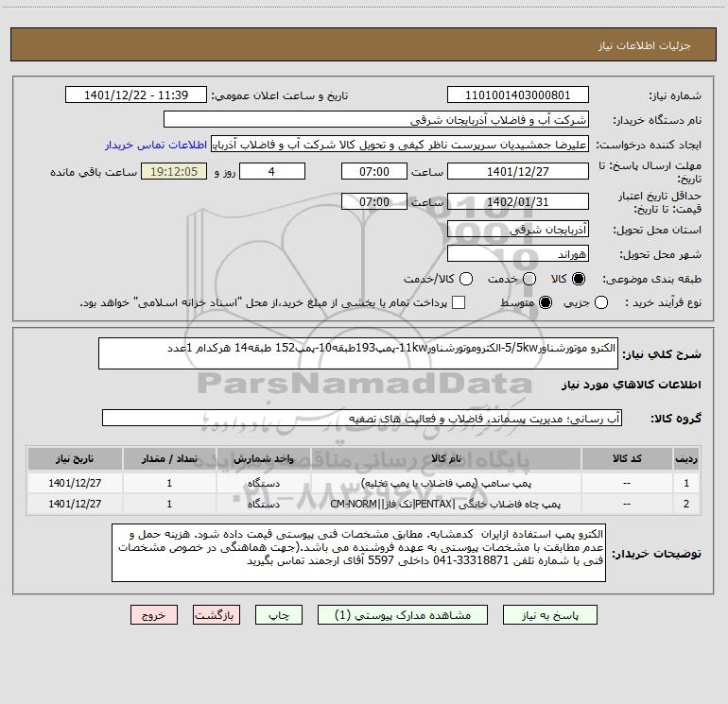Click the remaining days field 4
The image size is (728, 704).
(272, 171)
